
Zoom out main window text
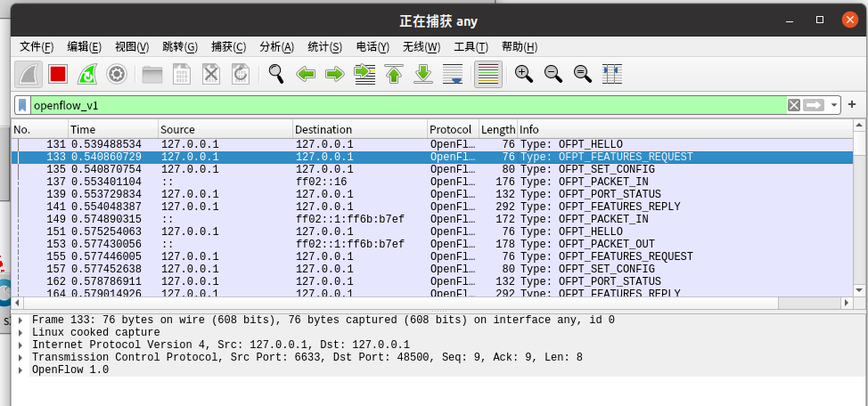(x=553, y=74)
